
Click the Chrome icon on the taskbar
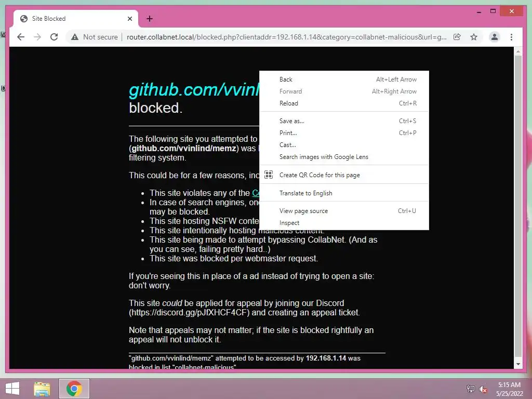point(74,389)
